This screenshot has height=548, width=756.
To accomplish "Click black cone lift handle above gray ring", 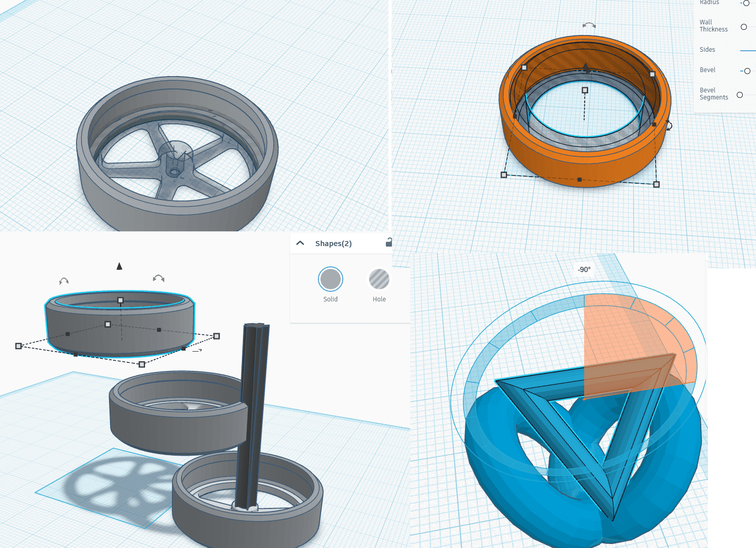I will click(x=120, y=266).
